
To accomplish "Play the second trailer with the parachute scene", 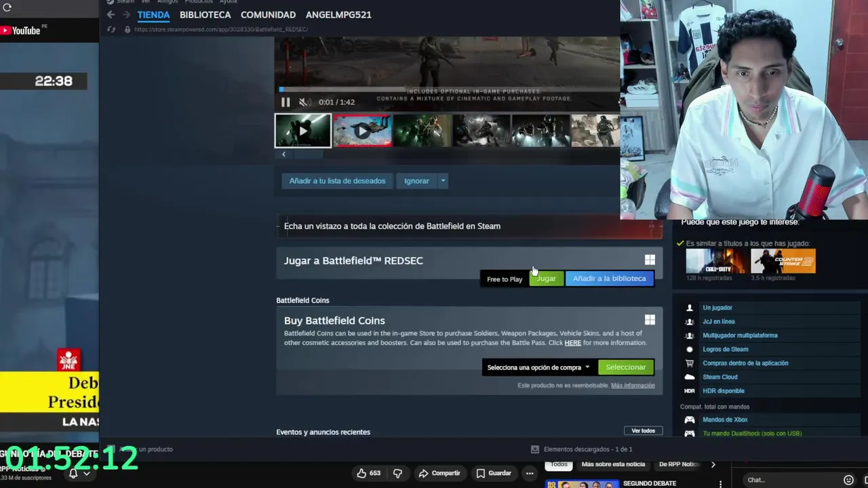I will [x=362, y=131].
